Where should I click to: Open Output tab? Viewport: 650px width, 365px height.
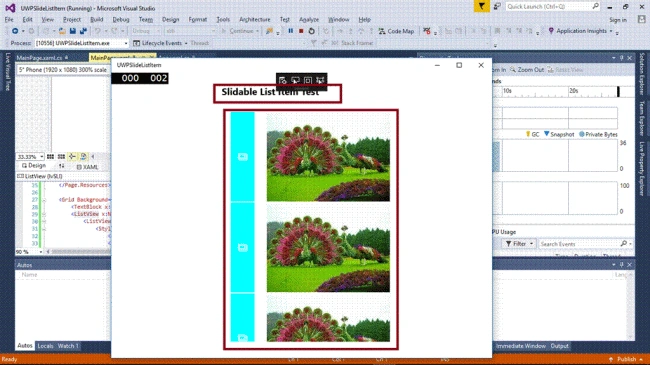tap(559, 346)
